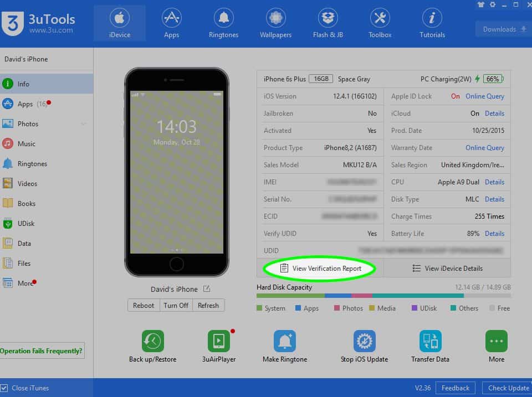Expand the Photos sidebar chevron

83,124
